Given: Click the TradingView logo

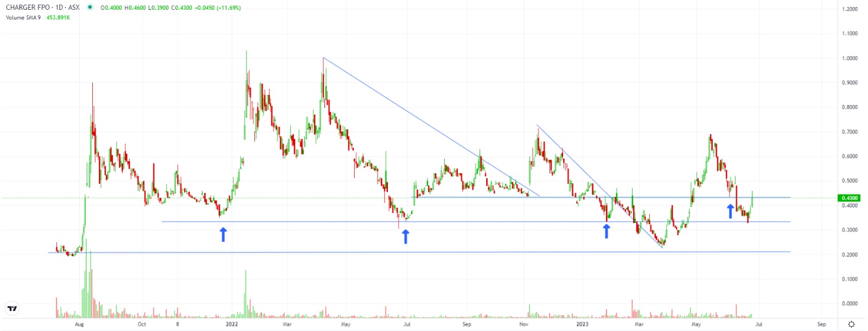Looking at the screenshot, I should (x=12, y=309).
